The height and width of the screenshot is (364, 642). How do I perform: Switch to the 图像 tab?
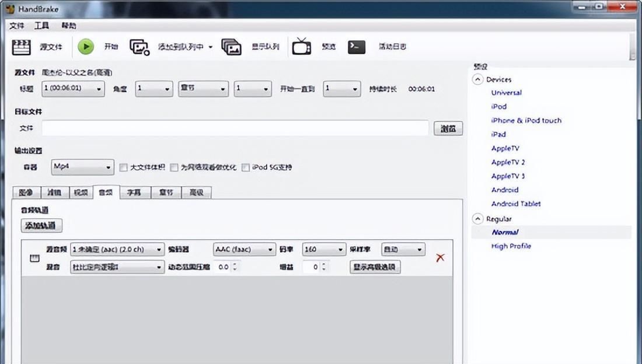[26, 192]
